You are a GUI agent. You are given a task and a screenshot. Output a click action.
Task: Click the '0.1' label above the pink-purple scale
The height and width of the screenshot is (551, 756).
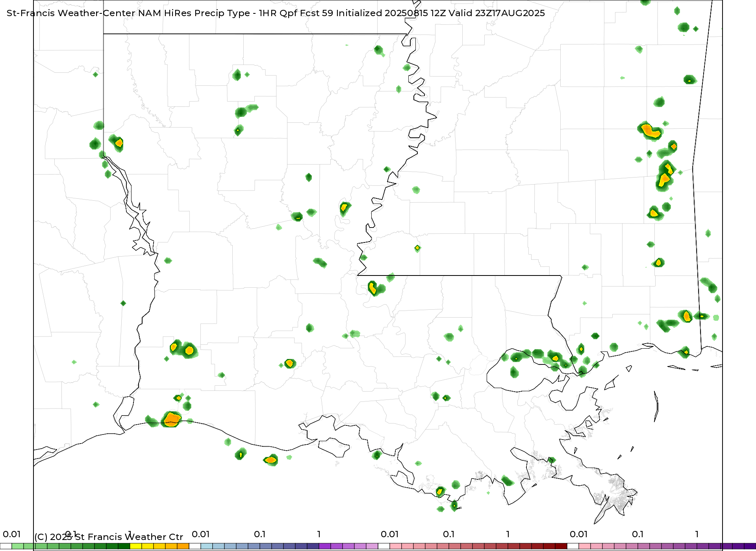(x=637, y=534)
